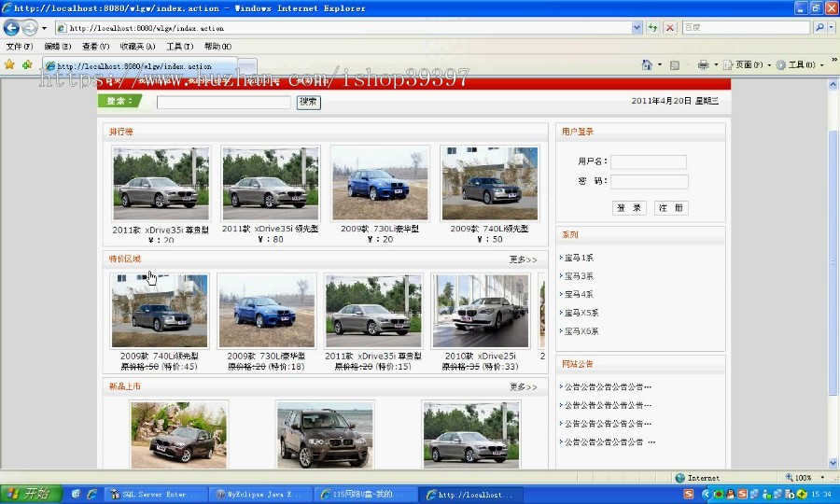Click the 登录 login button
Image resolution: width=840 pixels, height=504 pixels.
629,208
